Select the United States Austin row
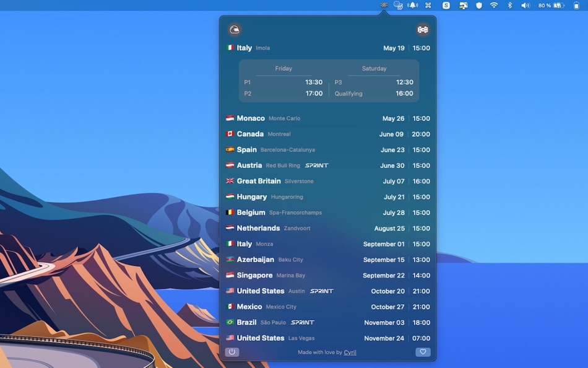The width and height of the screenshot is (588, 368). coord(328,291)
